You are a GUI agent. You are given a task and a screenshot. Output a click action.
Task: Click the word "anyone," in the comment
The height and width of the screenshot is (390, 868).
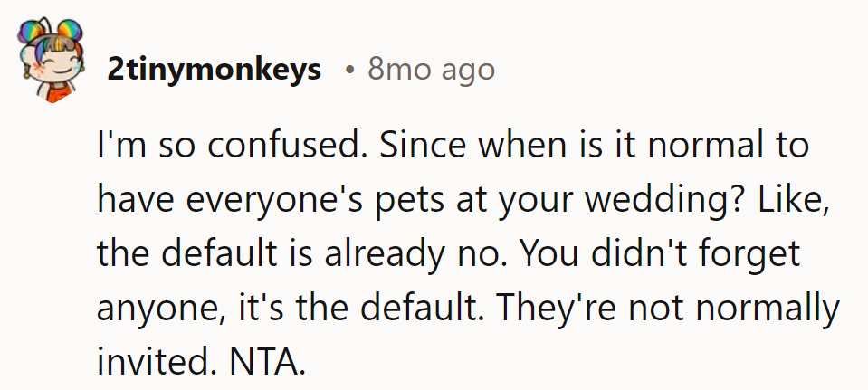[x=156, y=308]
